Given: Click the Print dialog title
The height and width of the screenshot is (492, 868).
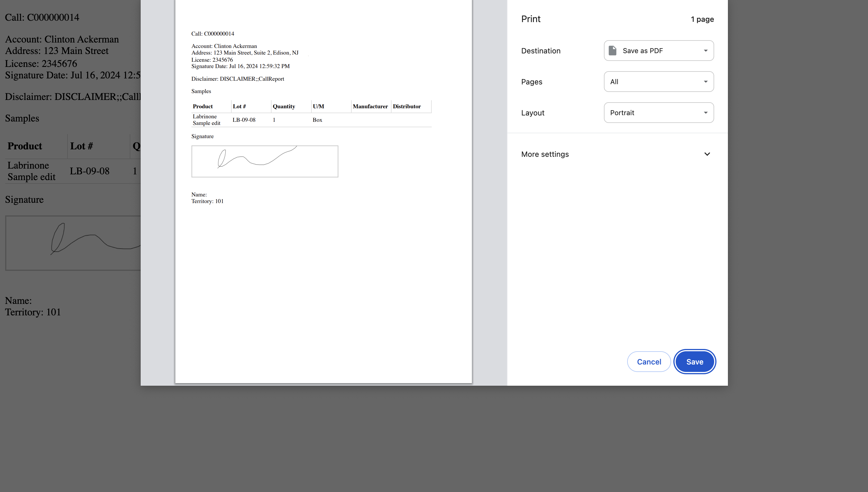Looking at the screenshot, I should [x=530, y=19].
